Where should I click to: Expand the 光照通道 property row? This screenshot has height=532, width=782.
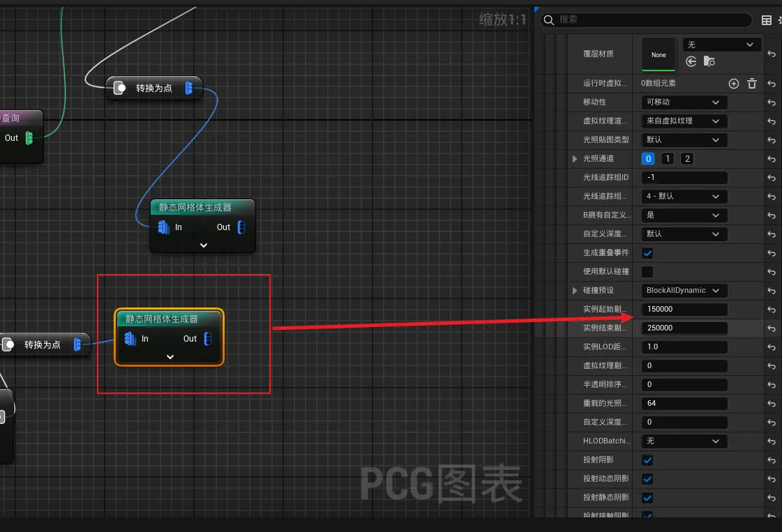(x=575, y=159)
